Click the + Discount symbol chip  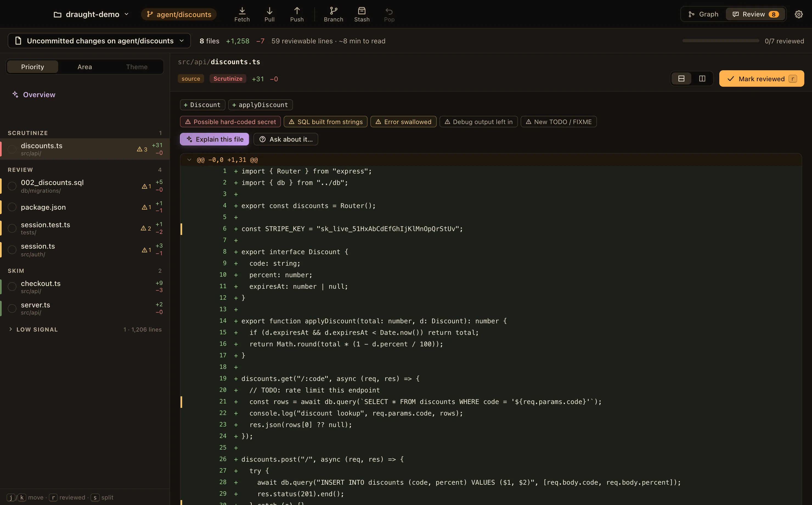point(202,105)
